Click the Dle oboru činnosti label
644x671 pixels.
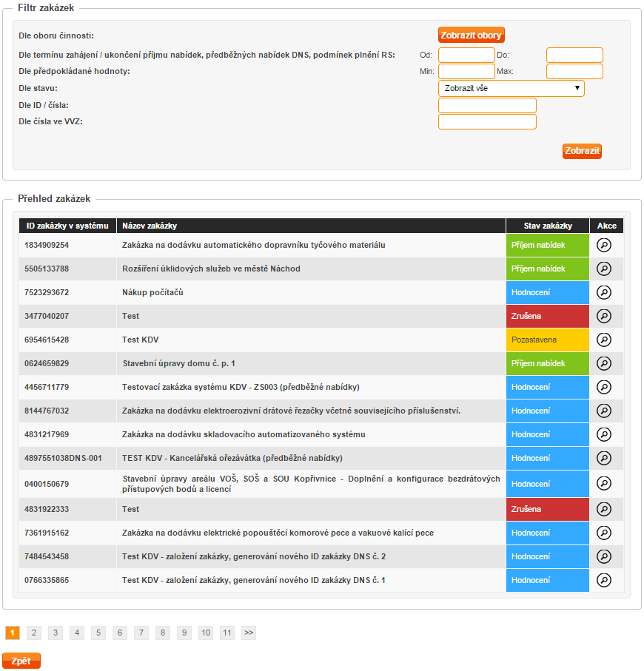(x=56, y=36)
